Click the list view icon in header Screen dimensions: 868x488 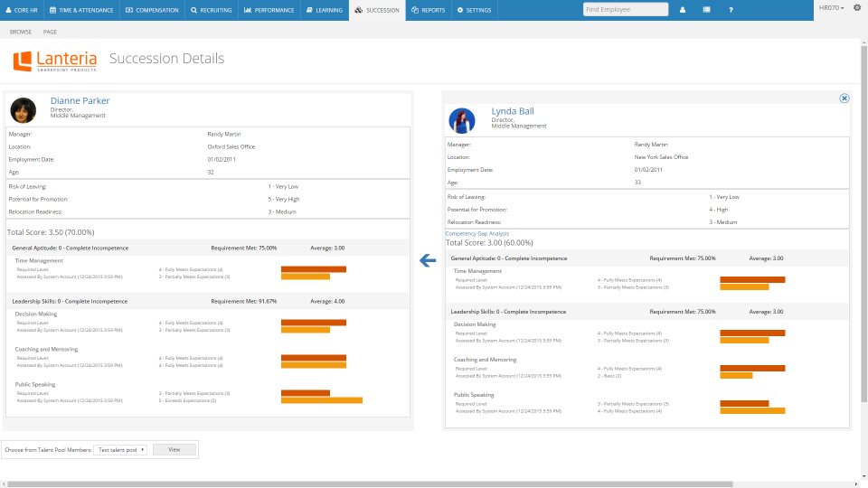tap(706, 9)
